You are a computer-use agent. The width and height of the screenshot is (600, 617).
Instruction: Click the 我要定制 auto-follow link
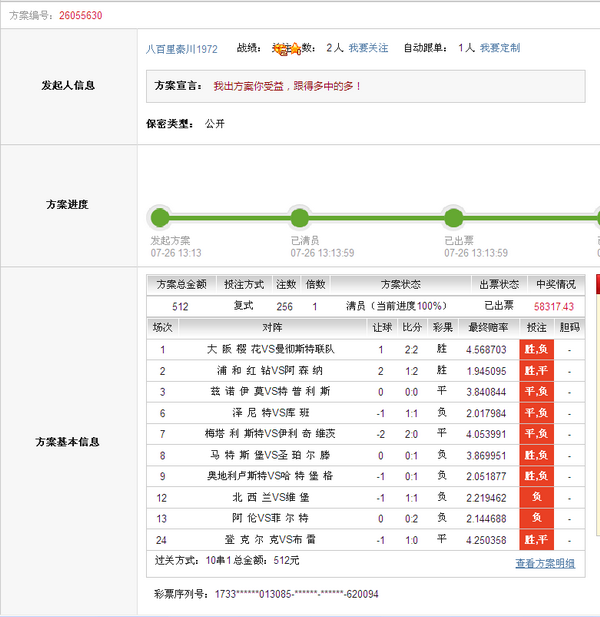click(499, 48)
